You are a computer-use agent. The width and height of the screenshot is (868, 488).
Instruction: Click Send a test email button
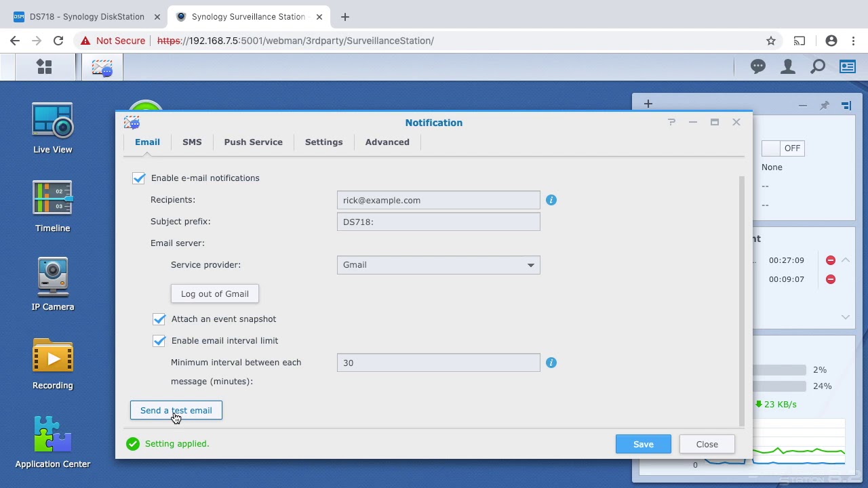click(x=176, y=410)
